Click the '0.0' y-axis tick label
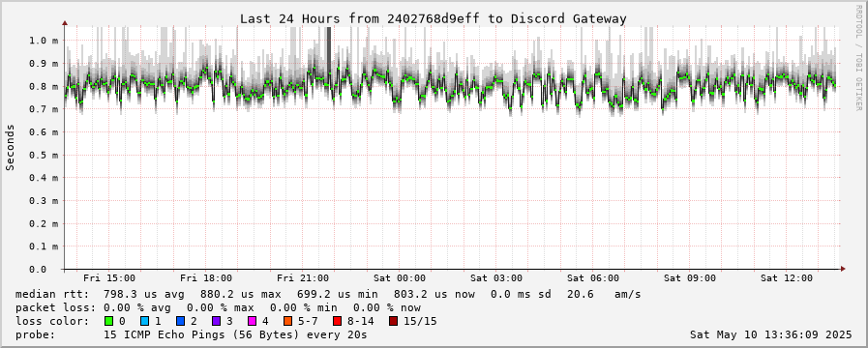Image resolution: width=868 pixels, height=348 pixels. [x=38, y=270]
